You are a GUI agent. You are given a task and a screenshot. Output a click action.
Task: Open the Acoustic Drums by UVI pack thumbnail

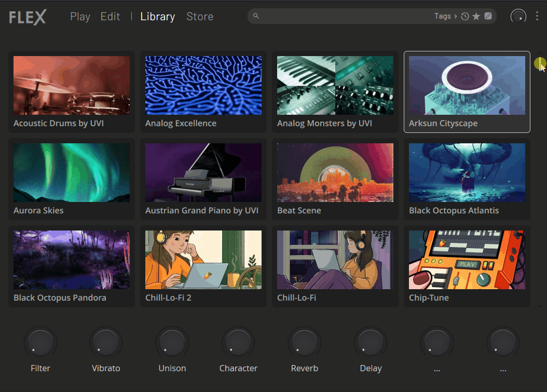[72, 85]
